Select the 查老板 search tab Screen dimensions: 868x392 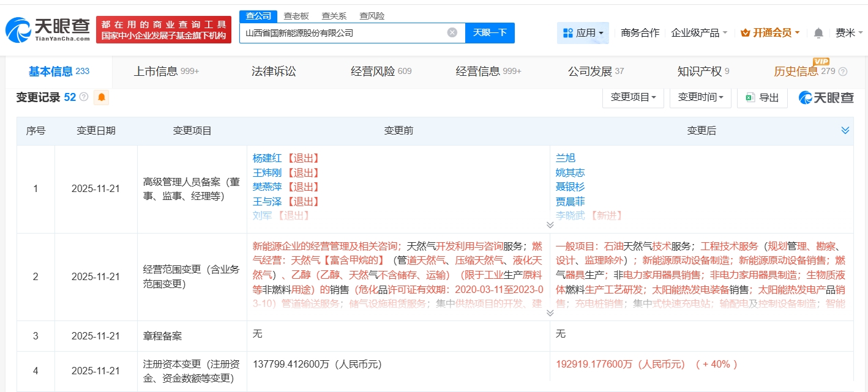click(x=296, y=16)
